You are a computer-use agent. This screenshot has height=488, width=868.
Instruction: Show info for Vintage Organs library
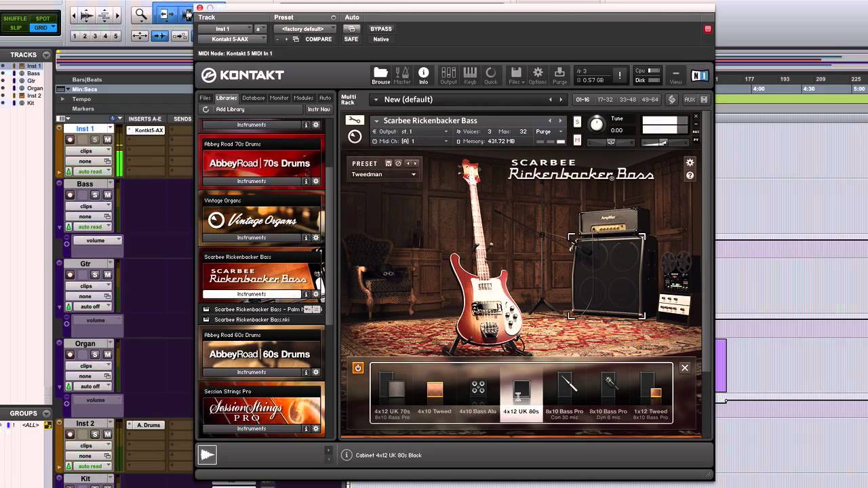pyautogui.click(x=306, y=238)
